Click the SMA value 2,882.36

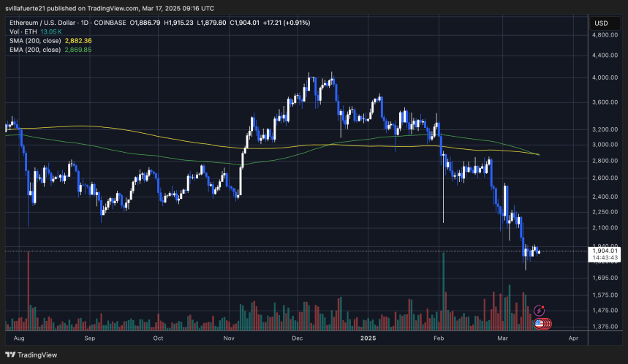coord(78,41)
